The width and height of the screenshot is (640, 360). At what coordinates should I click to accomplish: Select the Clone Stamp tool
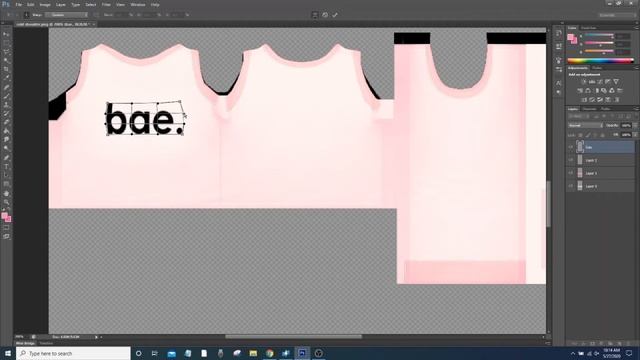[6, 104]
